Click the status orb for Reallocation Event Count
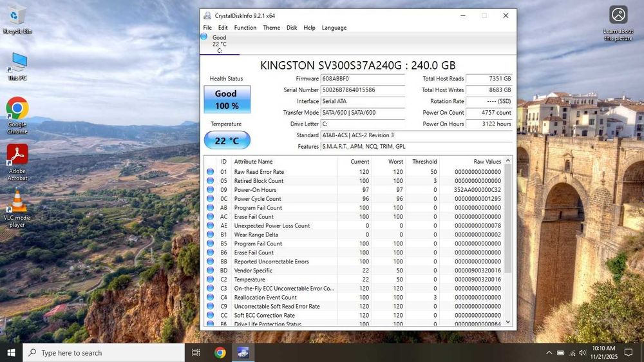The height and width of the screenshot is (362, 644). pyautogui.click(x=211, y=298)
